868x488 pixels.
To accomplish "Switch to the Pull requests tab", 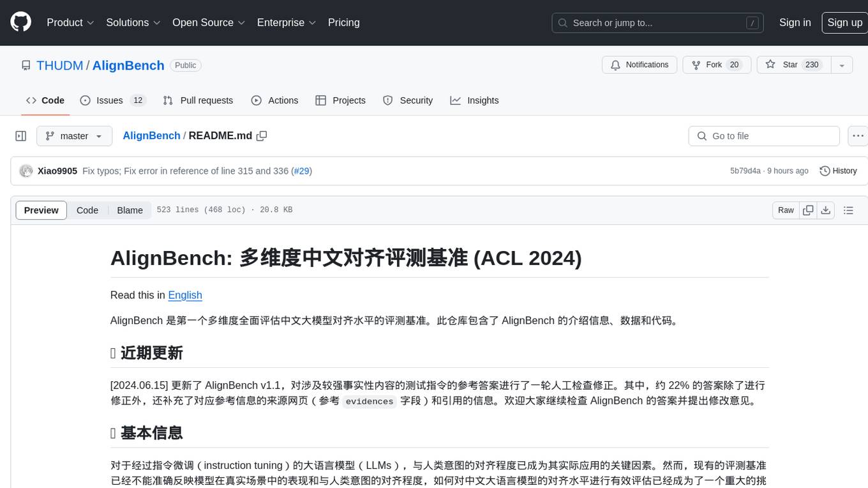I will [x=198, y=100].
